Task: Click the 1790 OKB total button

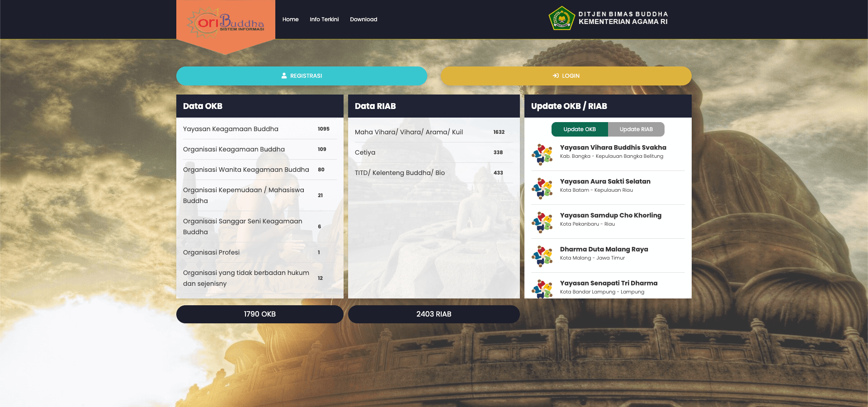Action: pyautogui.click(x=259, y=314)
